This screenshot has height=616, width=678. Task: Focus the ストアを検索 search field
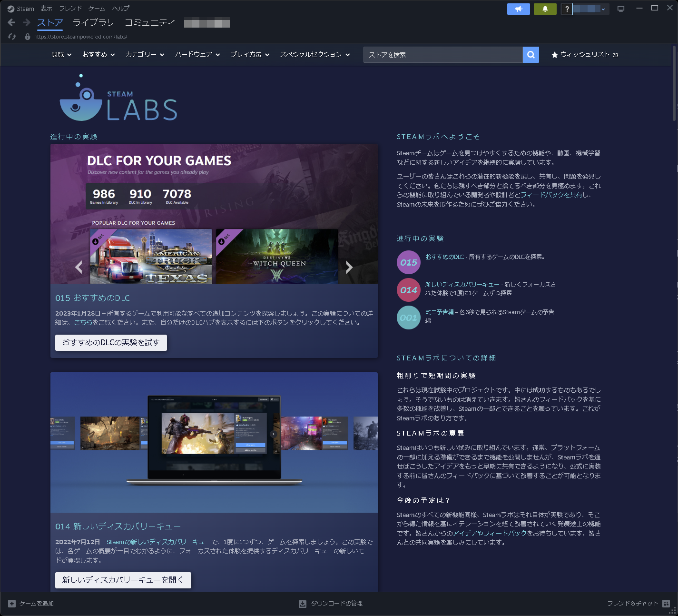(x=443, y=55)
